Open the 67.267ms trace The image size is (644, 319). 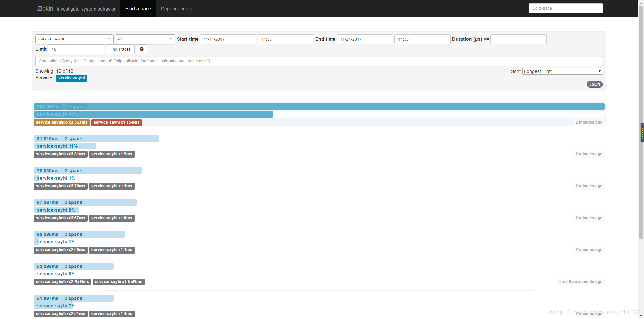(85, 202)
